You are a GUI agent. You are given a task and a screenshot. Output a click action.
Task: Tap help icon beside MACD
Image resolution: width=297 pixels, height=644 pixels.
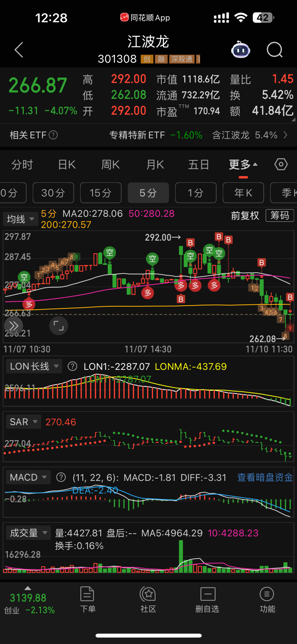click(61, 477)
